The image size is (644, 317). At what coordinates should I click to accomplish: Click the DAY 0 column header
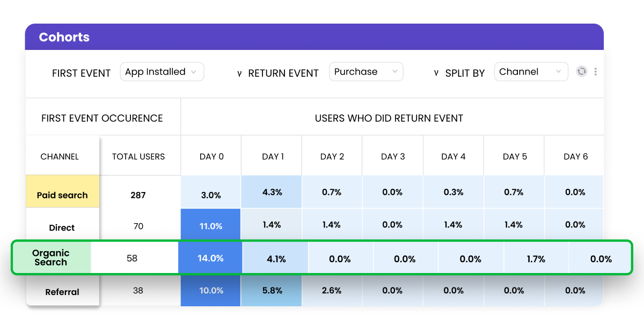pos(211,157)
